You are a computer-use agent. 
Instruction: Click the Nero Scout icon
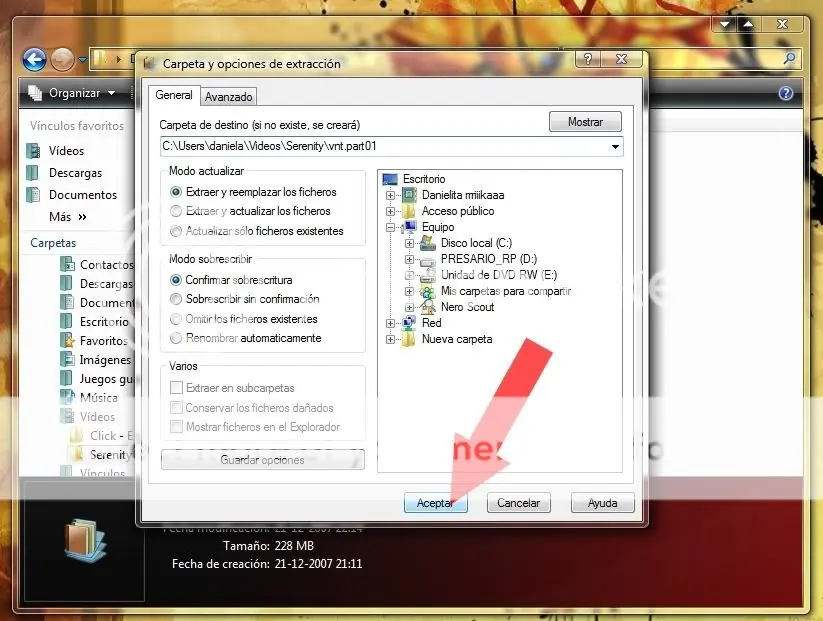point(428,307)
